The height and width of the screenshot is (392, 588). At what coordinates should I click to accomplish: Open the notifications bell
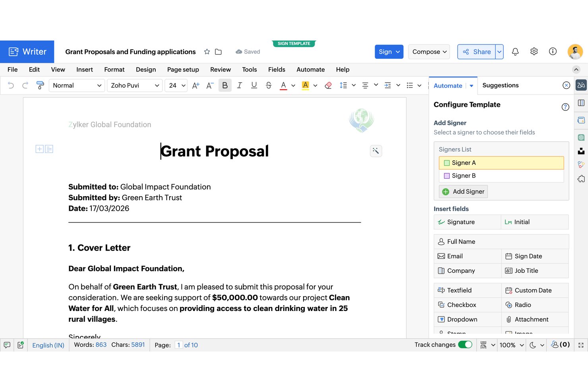515,52
